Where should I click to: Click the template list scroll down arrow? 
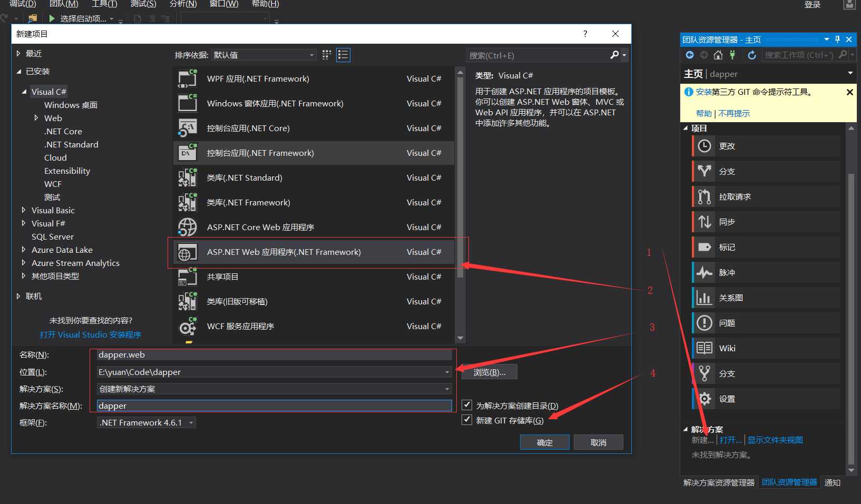point(460,338)
